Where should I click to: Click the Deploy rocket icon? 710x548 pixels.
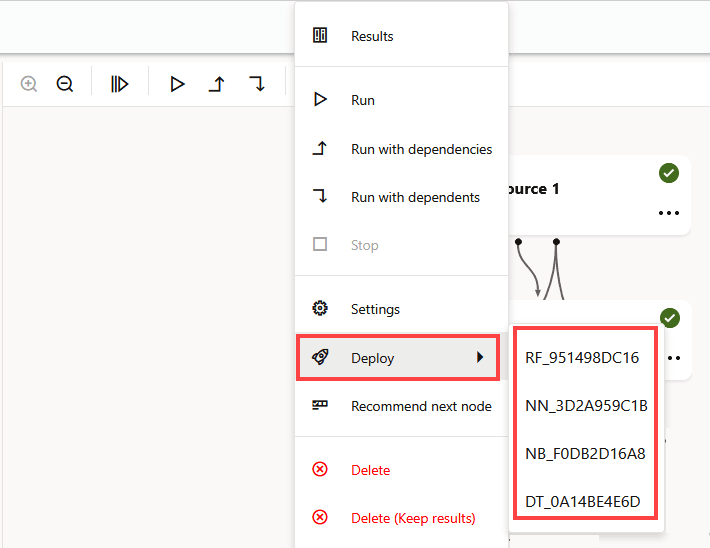click(x=320, y=357)
